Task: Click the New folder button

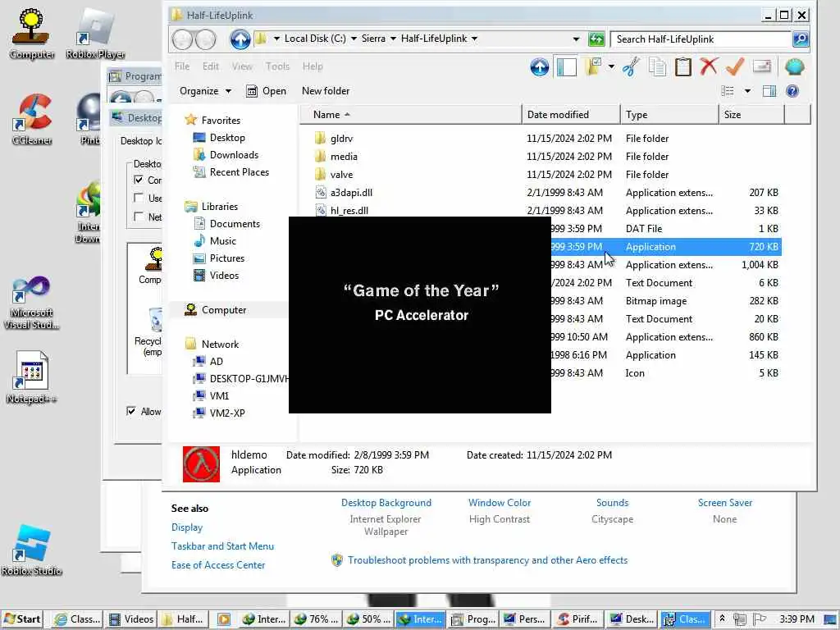Action: pyautogui.click(x=326, y=91)
